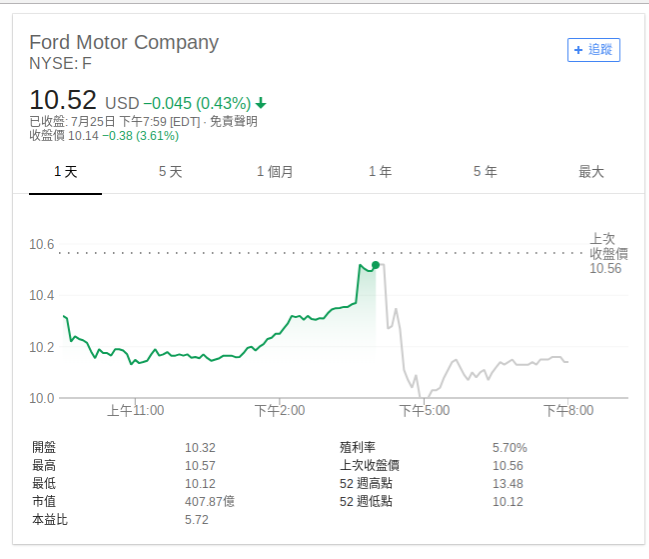
Task: Click the 10.4 y-axis label
Action: click(41, 295)
